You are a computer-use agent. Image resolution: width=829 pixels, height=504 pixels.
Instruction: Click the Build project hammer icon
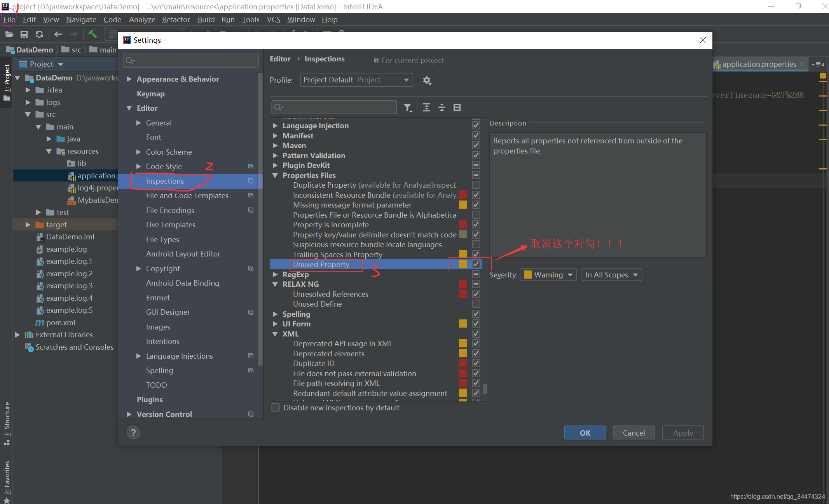point(92,34)
